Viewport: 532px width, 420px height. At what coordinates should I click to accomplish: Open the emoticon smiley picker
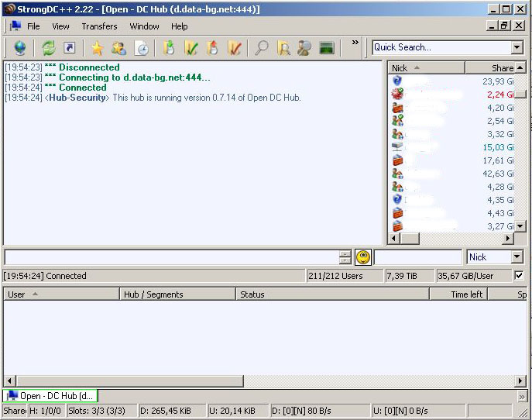[363, 257]
